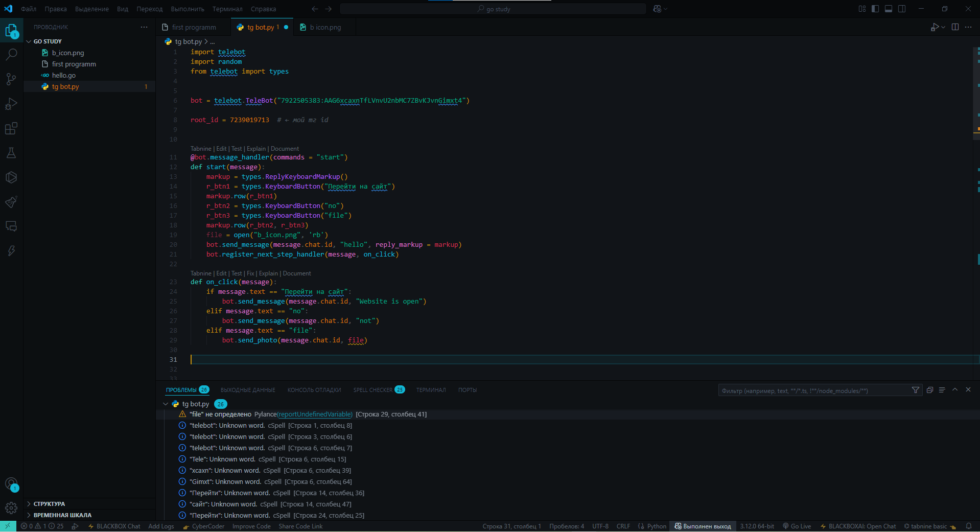Maximize the bottom panel with the chevron

pyautogui.click(x=955, y=389)
